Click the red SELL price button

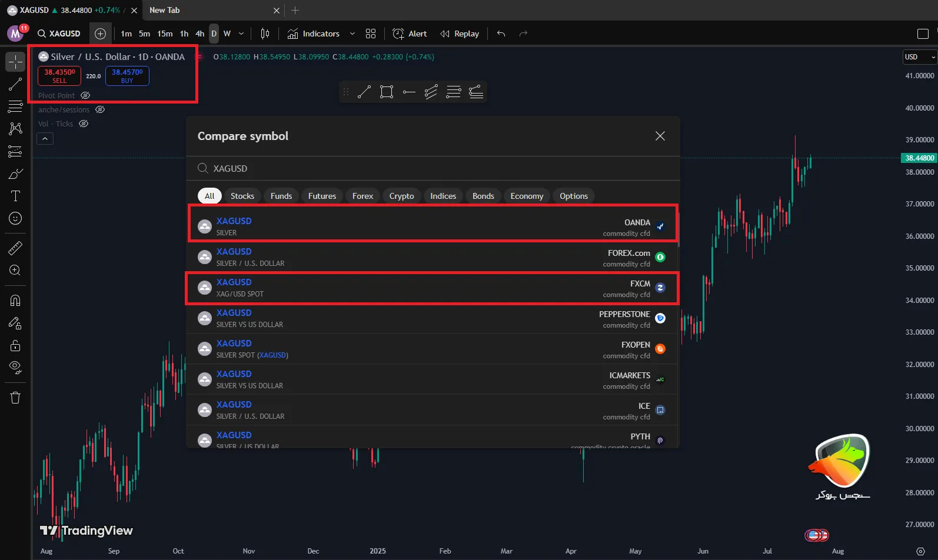click(x=59, y=76)
